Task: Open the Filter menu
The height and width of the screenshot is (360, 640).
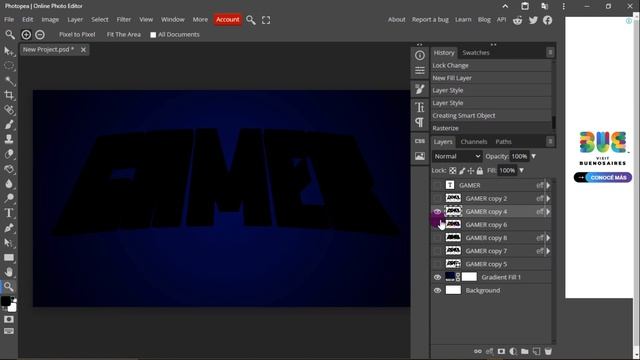Action: (x=124, y=20)
